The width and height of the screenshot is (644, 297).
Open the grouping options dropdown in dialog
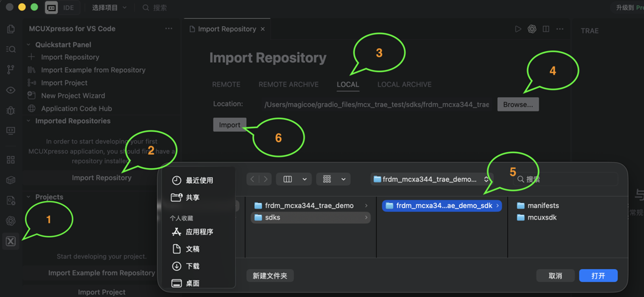[333, 179]
